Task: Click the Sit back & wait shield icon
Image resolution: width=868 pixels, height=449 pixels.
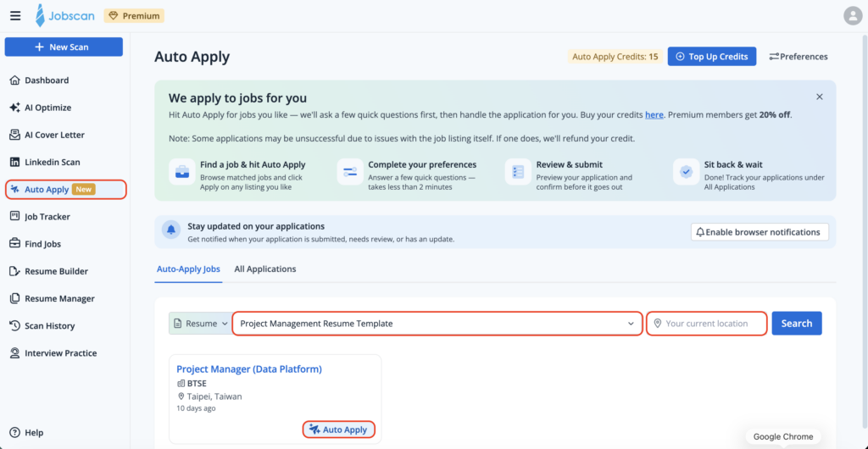Action: click(687, 171)
